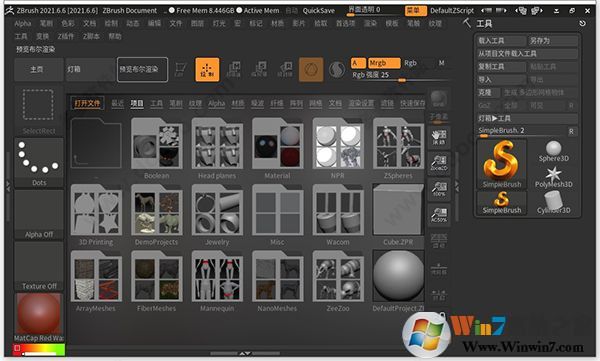Open the Z插件 menu
This screenshot has height=361, width=600.
click(65, 36)
